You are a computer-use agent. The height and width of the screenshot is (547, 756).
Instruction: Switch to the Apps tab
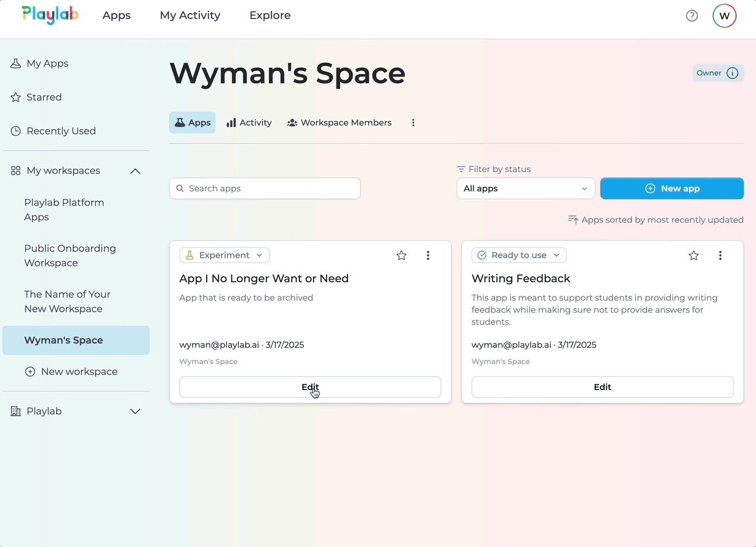pyautogui.click(x=192, y=123)
